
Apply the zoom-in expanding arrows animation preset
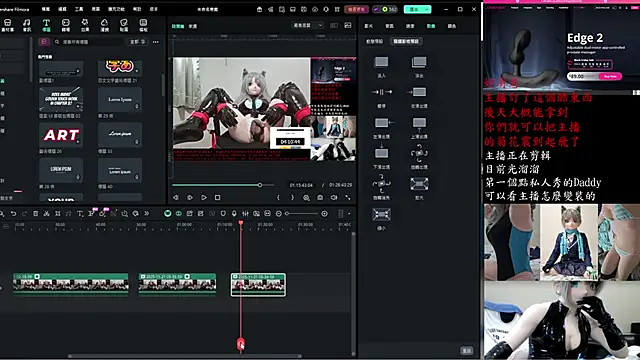[x=419, y=184]
